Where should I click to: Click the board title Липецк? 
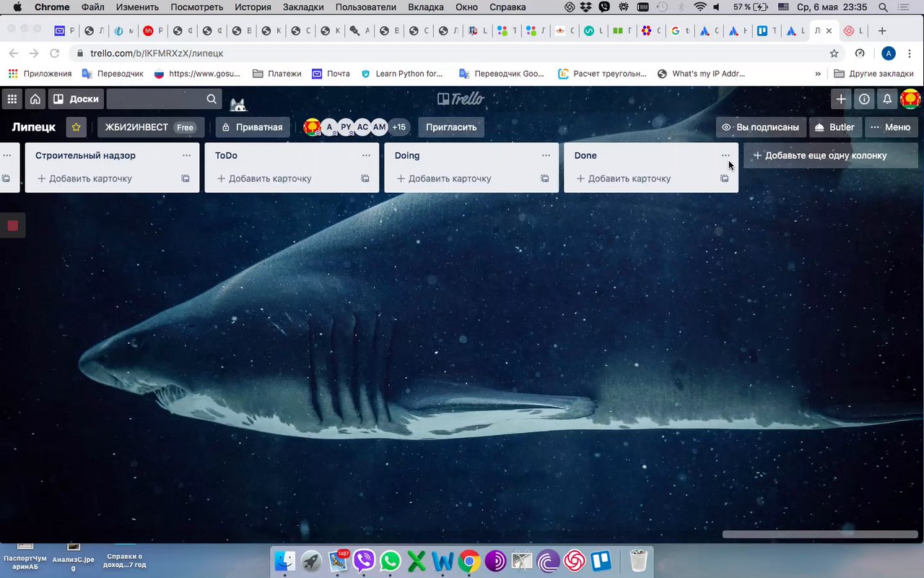click(x=34, y=127)
